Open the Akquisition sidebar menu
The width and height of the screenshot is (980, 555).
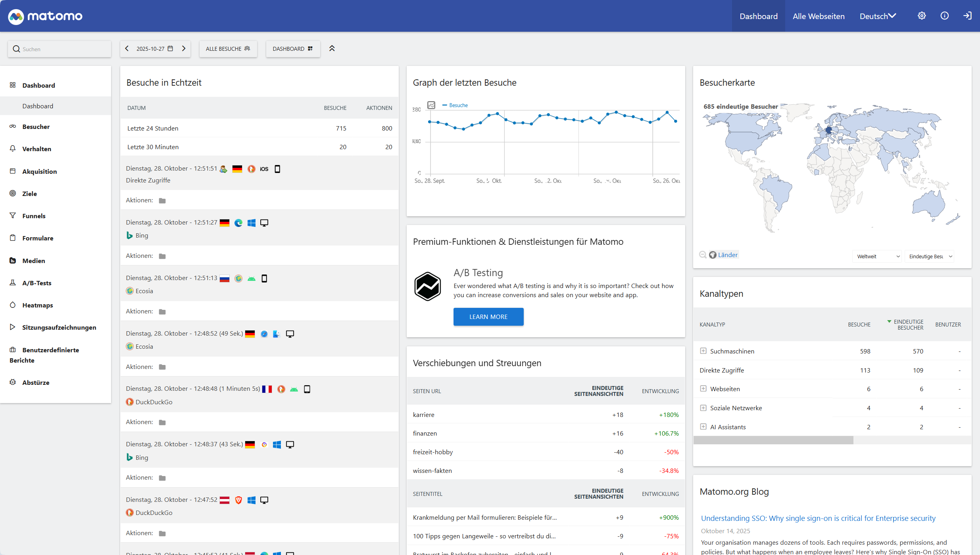pos(39,171)
